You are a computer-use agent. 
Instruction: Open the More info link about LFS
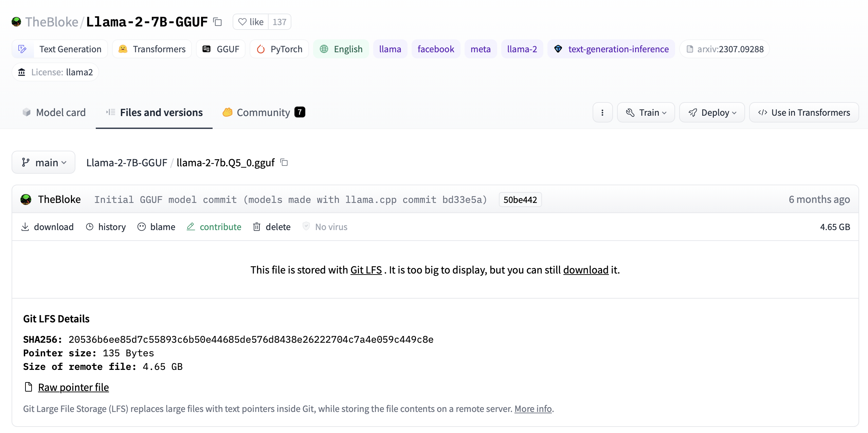[x=533, y=409]
